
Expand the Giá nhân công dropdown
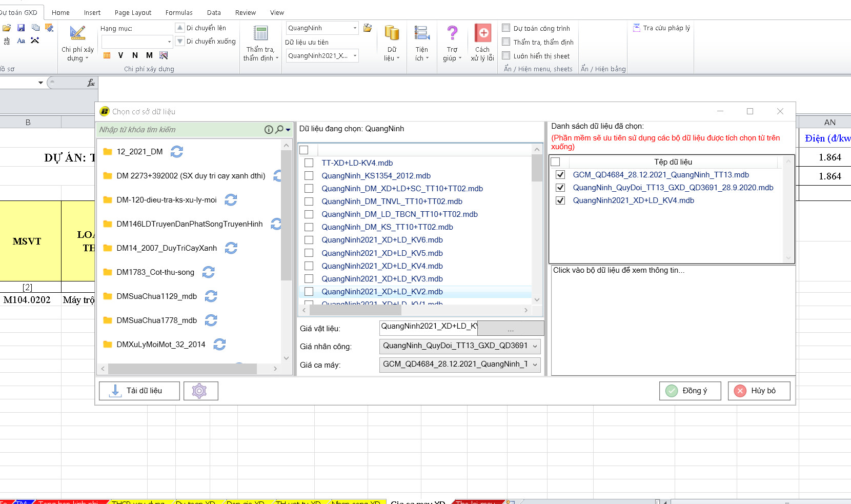[535, 346]
